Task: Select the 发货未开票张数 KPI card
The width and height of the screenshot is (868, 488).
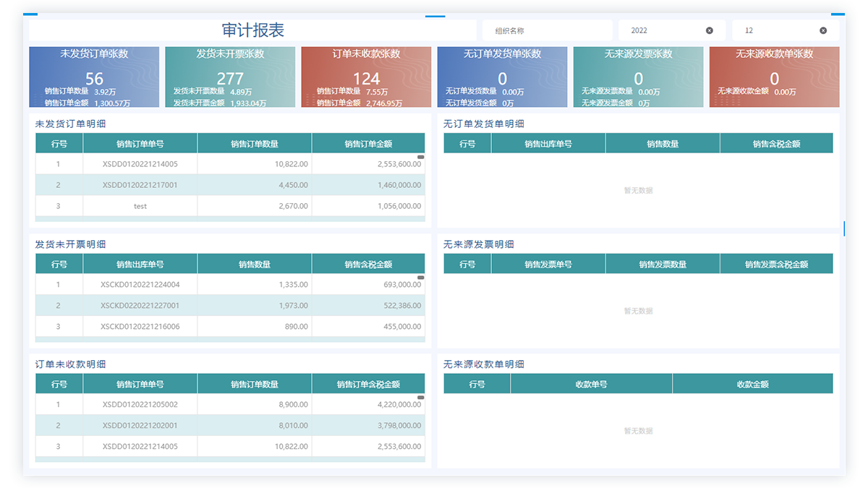Action: [x=230, y=77]
